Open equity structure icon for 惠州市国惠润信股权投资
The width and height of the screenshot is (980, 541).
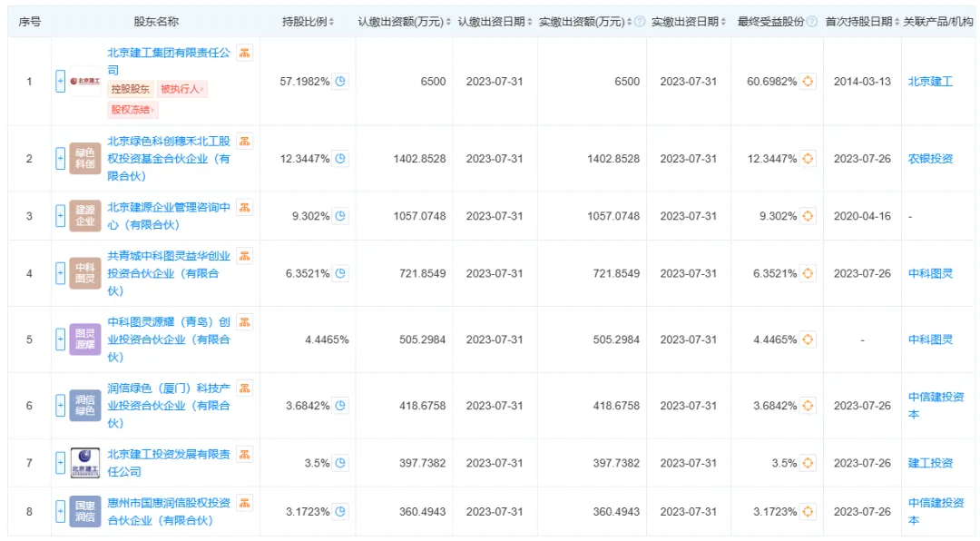pos(244,503)
